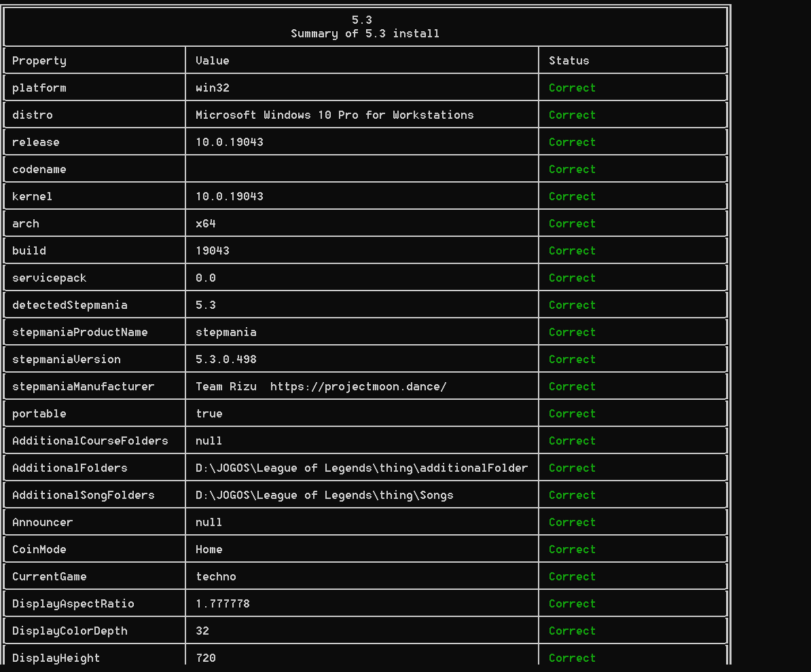Click the CoinMode value 'Home'
The image size is (811, 672).
click(209, 550)
